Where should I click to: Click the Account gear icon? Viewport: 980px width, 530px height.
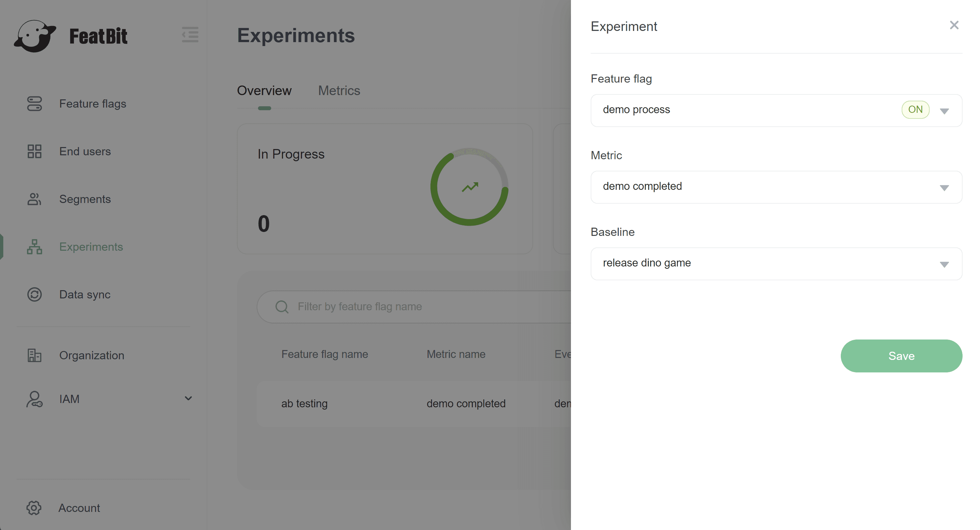(34, 508)
